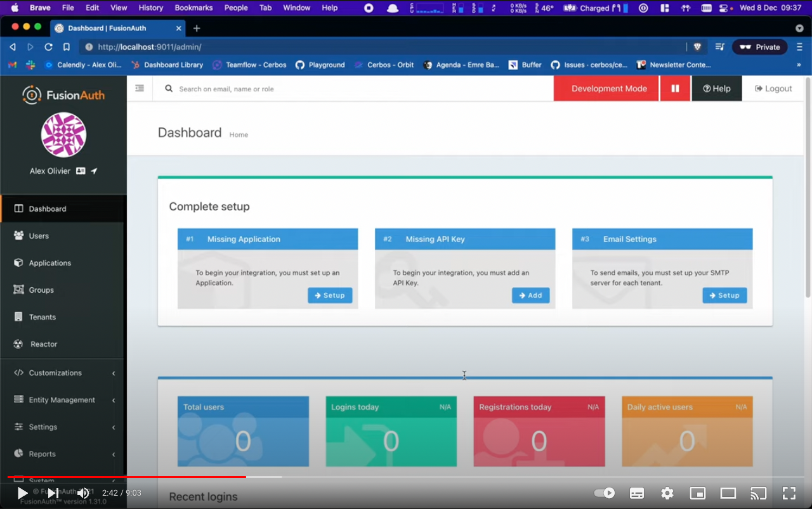Open the Playground bookmark
This screenshot has width=812, height=509.
tap(320, 65)
